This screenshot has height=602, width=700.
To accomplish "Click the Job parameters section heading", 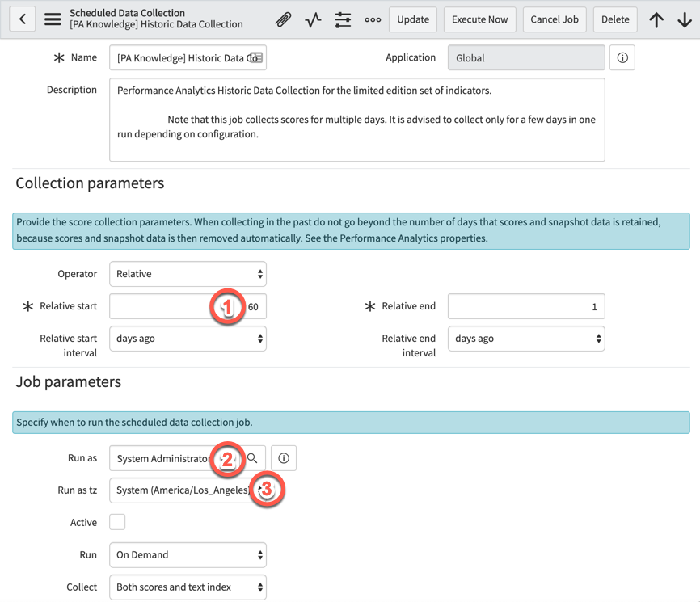I will pyautogui.click(x=69, y=382).
